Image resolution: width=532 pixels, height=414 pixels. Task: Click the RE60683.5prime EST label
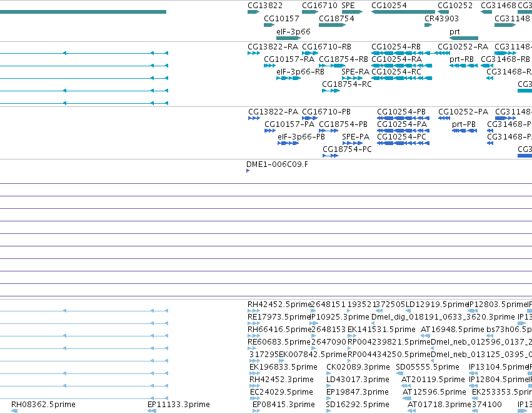click(x=279, y=342)
